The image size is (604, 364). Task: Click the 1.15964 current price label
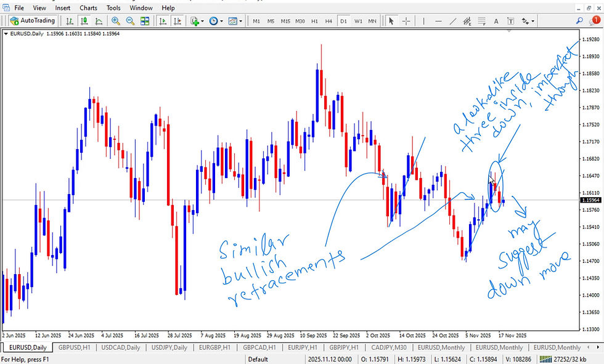tap(590, 200)
